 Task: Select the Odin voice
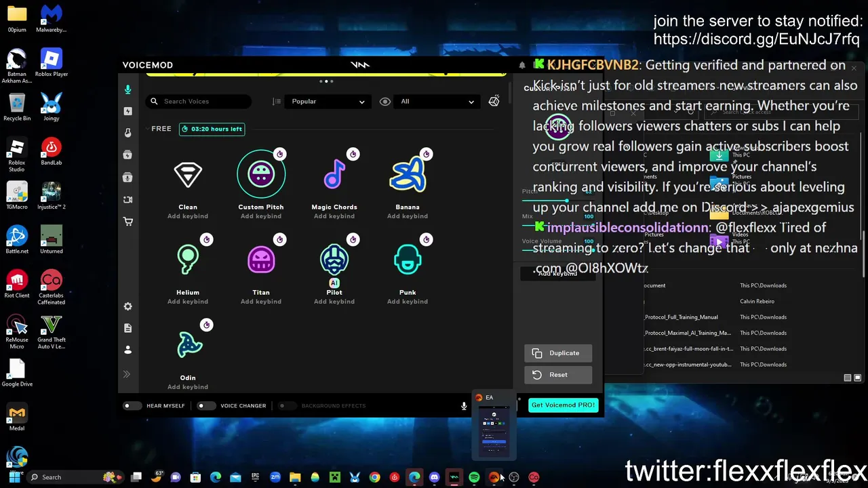click(189, 346)
